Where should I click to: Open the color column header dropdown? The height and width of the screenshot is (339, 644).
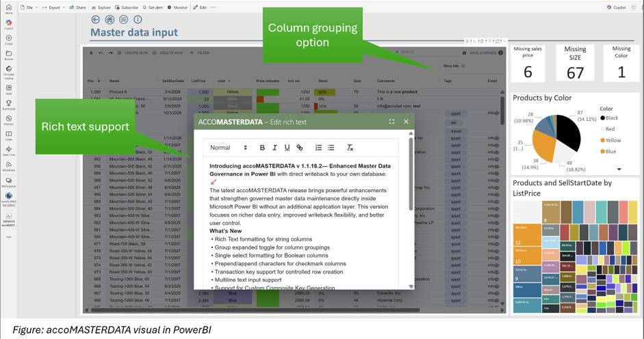click(x=229, y=81)
